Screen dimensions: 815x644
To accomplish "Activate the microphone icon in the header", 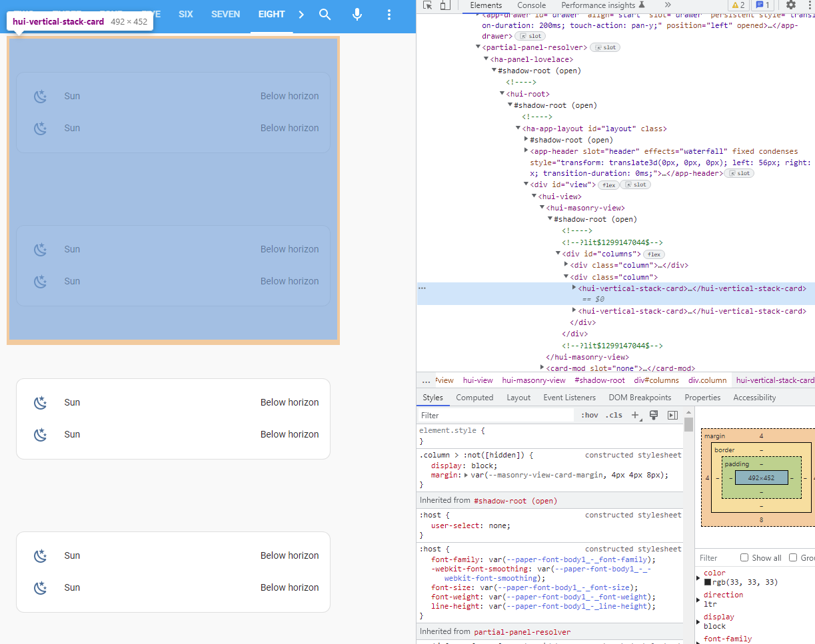I will pos(357,13).
